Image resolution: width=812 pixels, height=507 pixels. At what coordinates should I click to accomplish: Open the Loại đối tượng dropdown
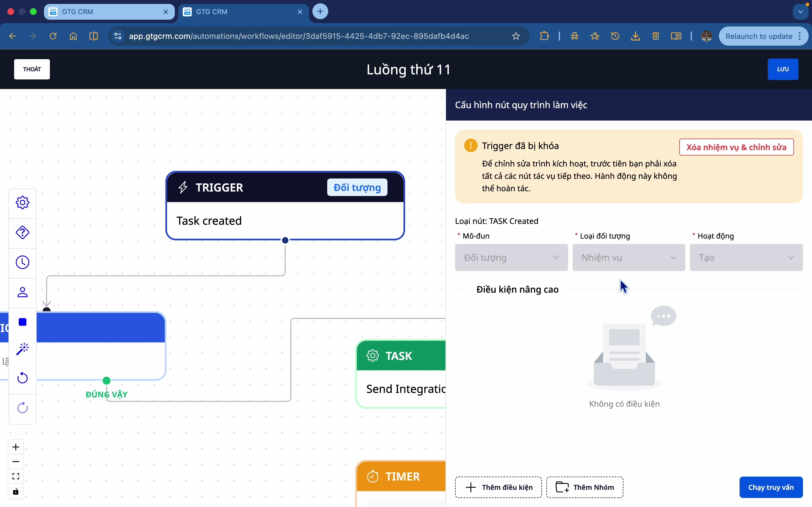628,257
